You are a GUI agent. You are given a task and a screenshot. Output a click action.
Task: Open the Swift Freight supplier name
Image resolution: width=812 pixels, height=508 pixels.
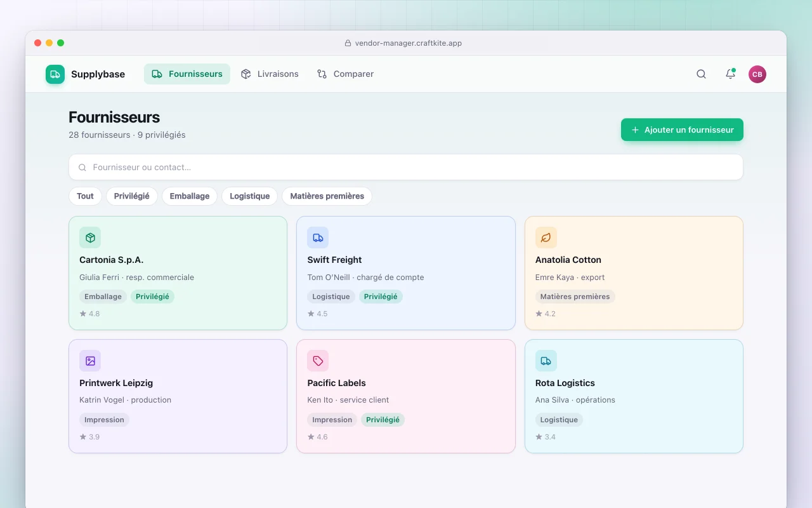tap(334, 260)
